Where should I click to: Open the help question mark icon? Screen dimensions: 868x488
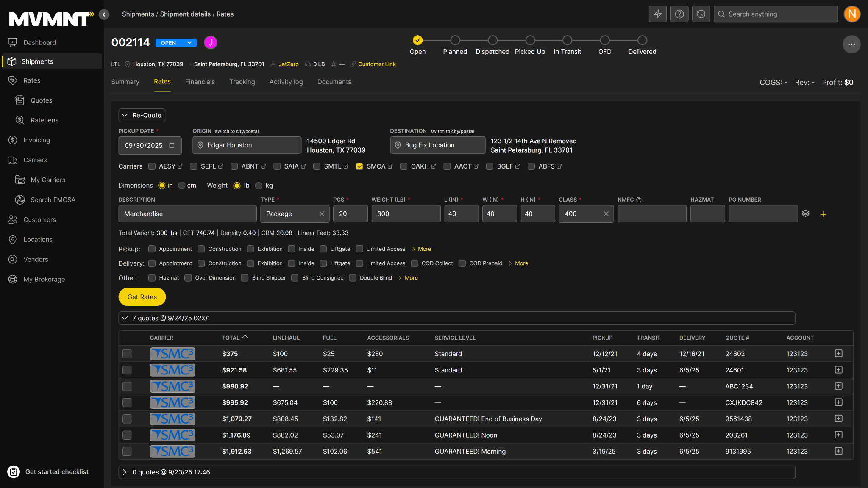tap(679, 14)
